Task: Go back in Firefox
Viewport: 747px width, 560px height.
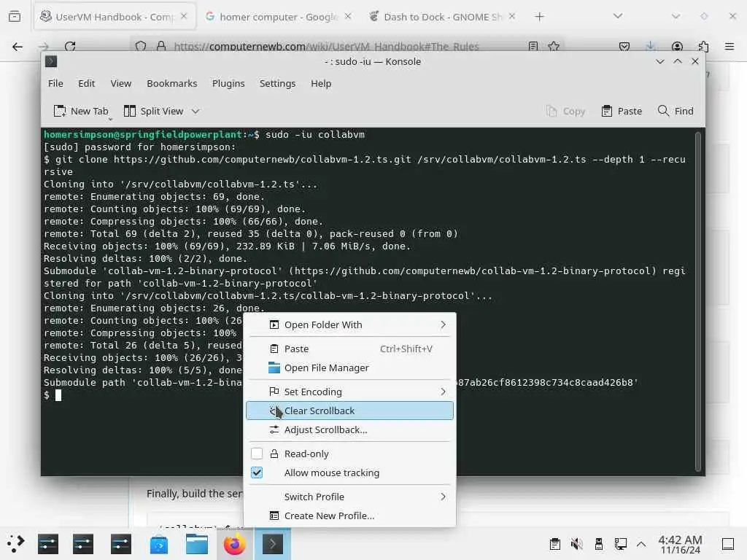Action: pos(18,46)
